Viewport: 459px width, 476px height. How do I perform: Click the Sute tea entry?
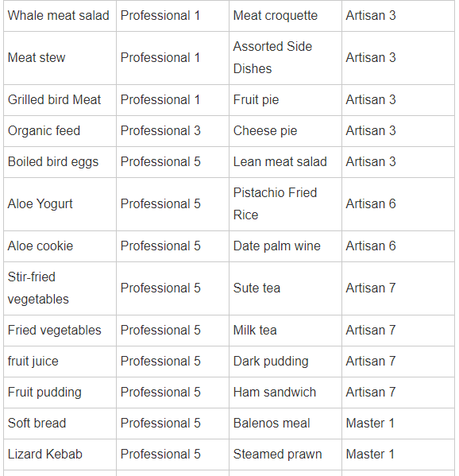point(285,288)
